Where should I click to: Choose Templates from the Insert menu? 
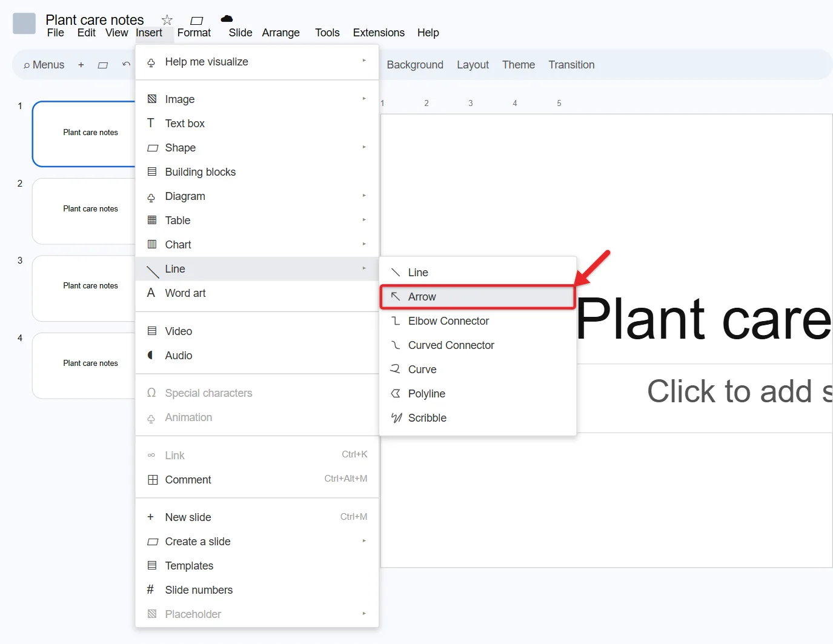(x=257, y=566)
